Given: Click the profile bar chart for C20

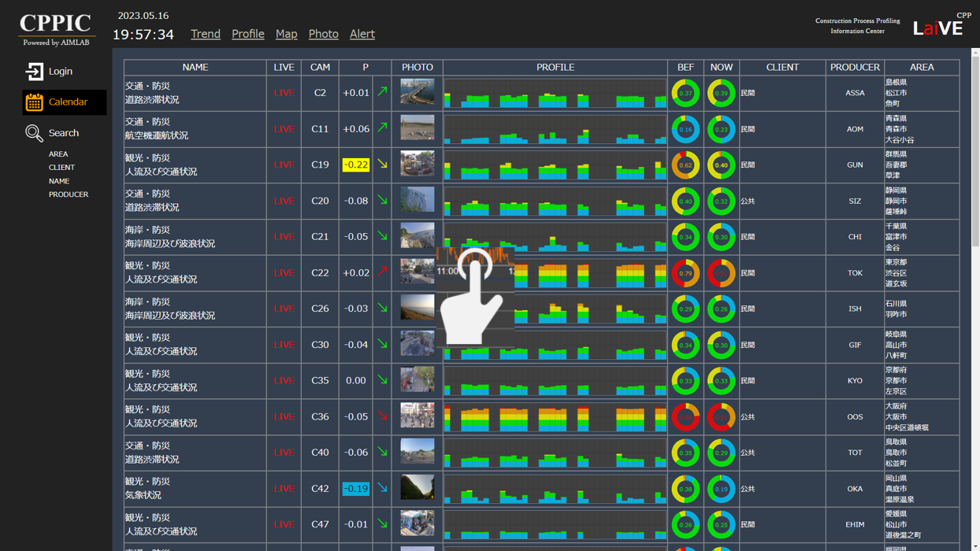Looking at the screenshot, I should click(555, 202).
